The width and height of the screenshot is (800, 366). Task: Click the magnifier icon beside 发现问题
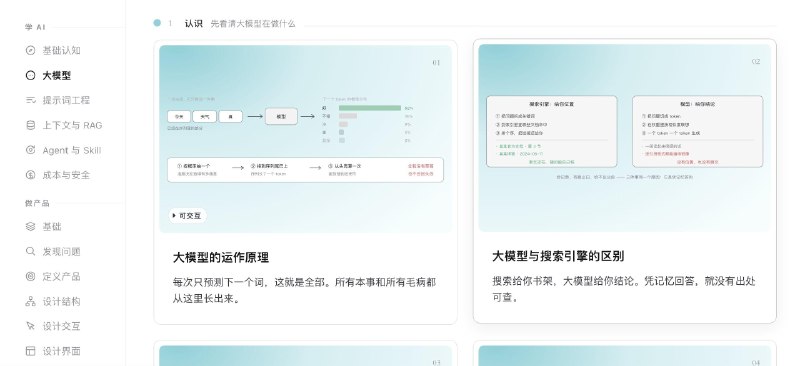click(31, 251)
